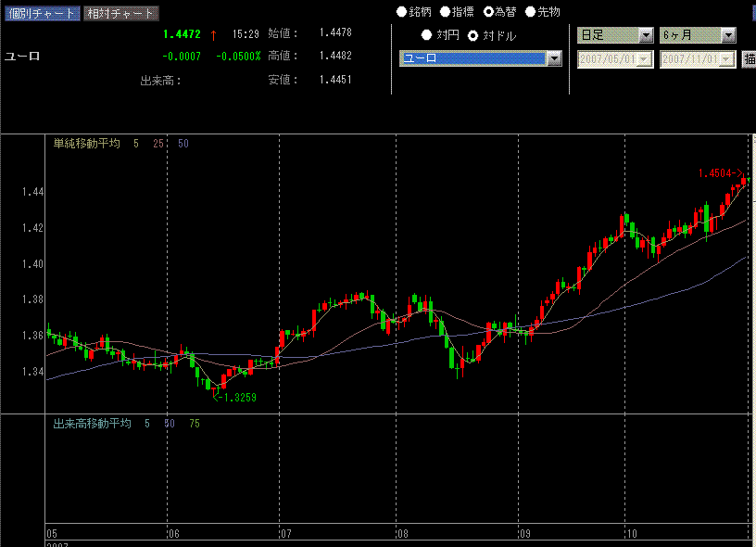This screenshot has width=756, height=547.
Task: Open the 日足 chart interval dropdown
Action: [646, 35]
